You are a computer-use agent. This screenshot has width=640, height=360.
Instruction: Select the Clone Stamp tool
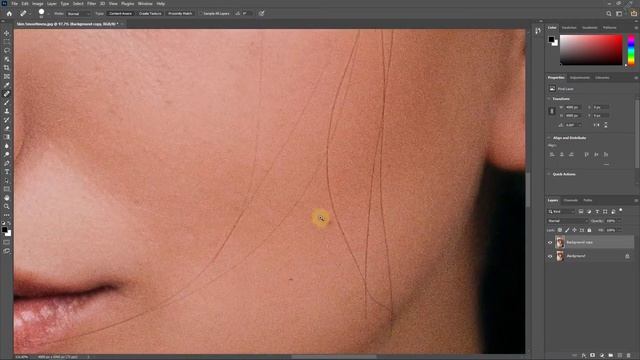[7, 111]
